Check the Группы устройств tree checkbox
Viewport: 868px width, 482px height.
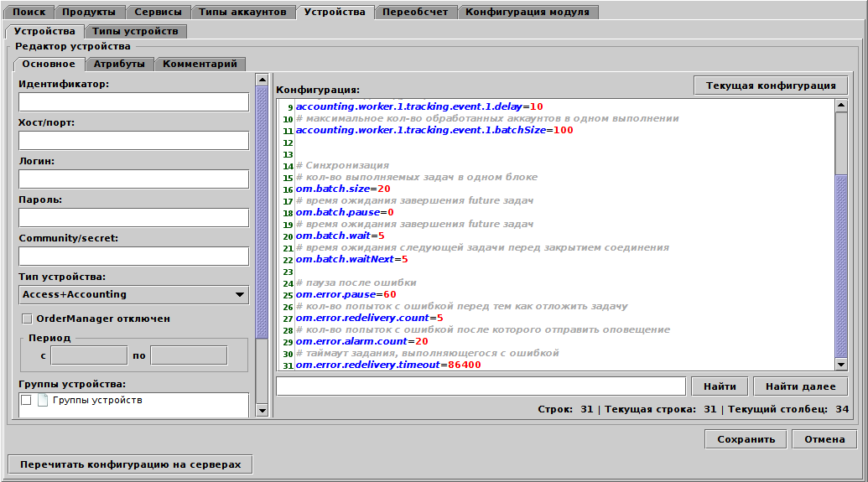click(26, 401)
